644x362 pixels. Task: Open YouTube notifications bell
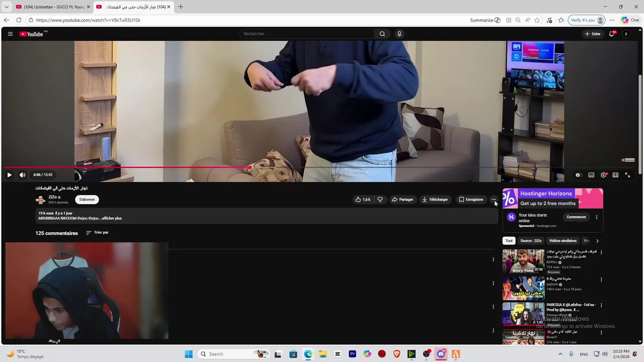[612, 34]
